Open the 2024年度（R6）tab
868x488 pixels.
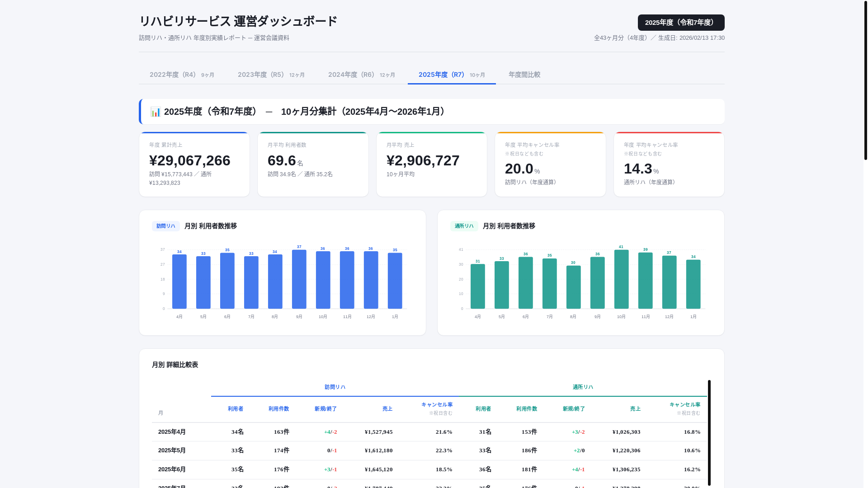pyautogui.click(x=362, y=75)
